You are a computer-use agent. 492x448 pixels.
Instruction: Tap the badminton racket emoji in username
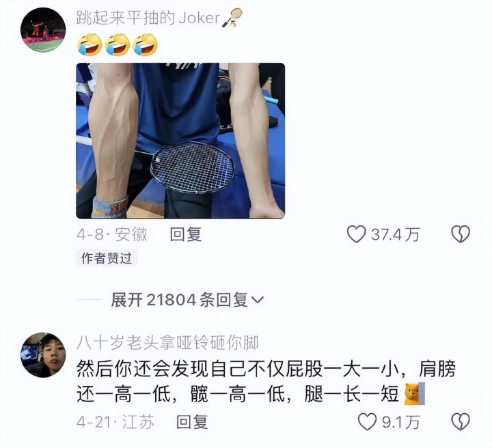[x=232, y=18]
